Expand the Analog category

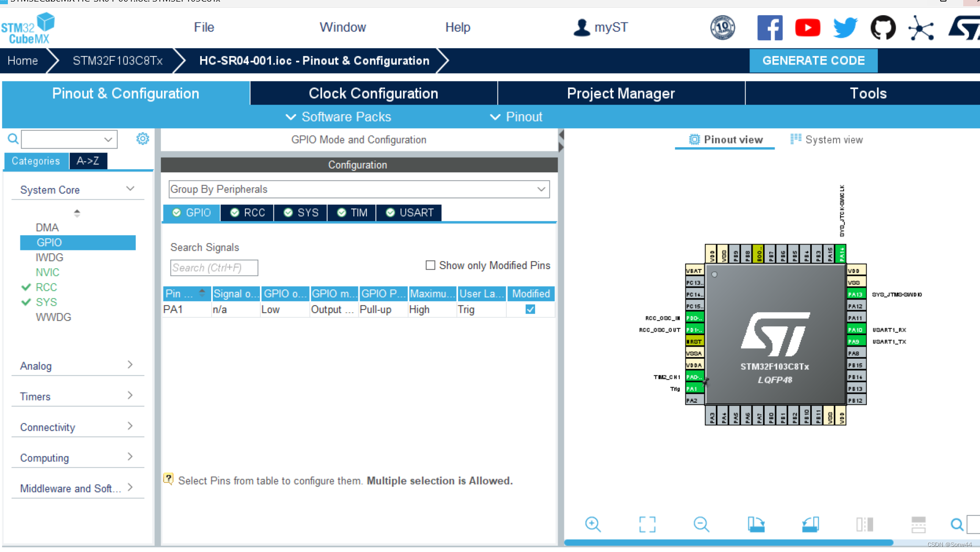130,365
